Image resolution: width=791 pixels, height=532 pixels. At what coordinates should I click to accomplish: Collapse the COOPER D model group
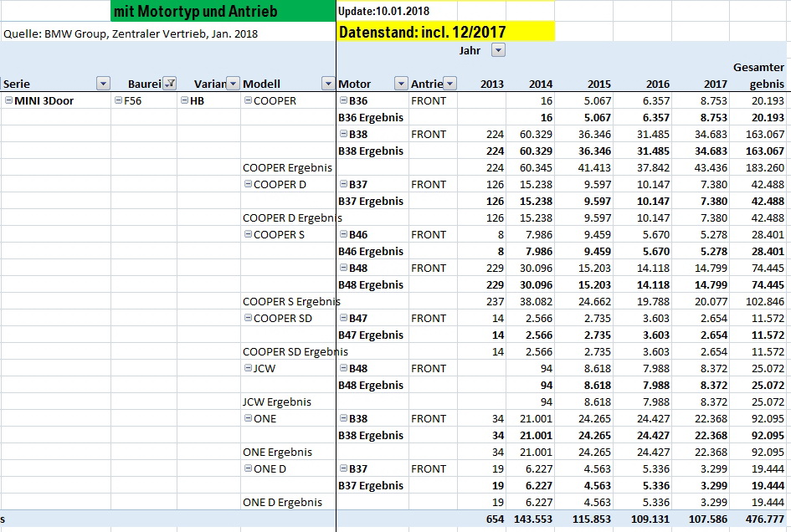(x=249, y=184)
